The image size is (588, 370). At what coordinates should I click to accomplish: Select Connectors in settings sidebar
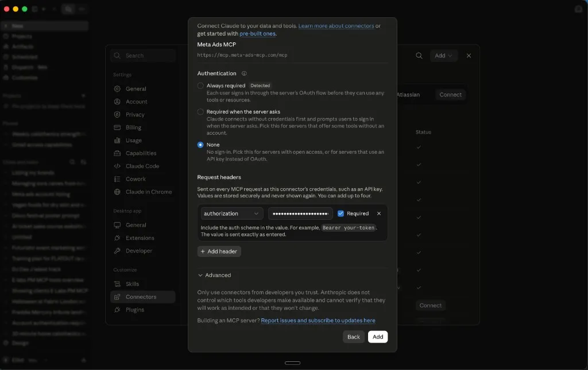click(142, 297)
